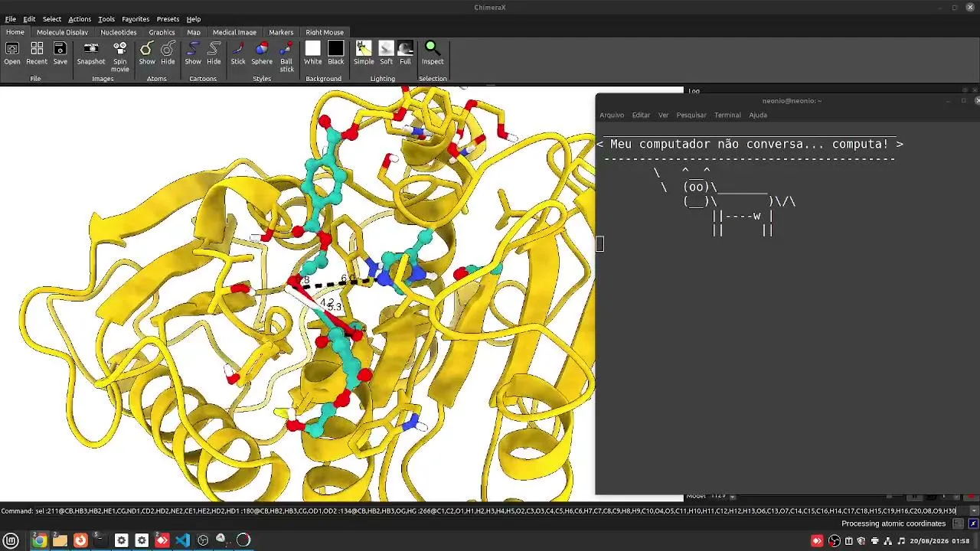Viewport: 980px width, 551px height.
Task: Switch to the Map tab
Action: click(194, 32)
